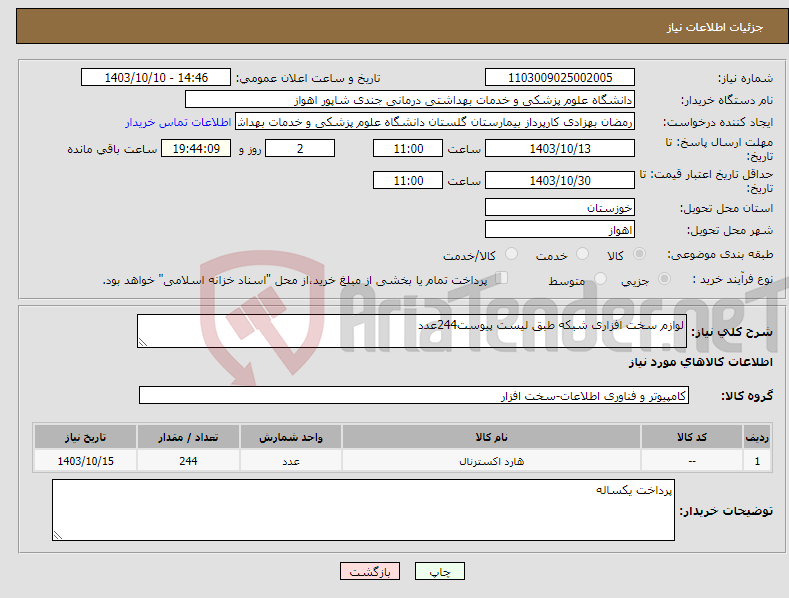This screenshot has width=789, height=598.
Task: Click the response deadline time 11:00 field
Action: point(408,148)
